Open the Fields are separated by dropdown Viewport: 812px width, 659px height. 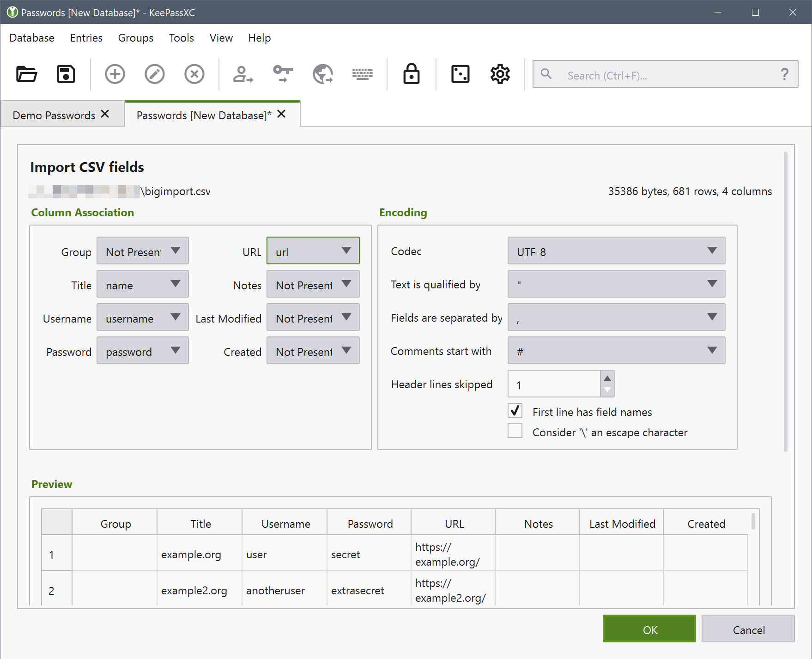tap(616, 317)
